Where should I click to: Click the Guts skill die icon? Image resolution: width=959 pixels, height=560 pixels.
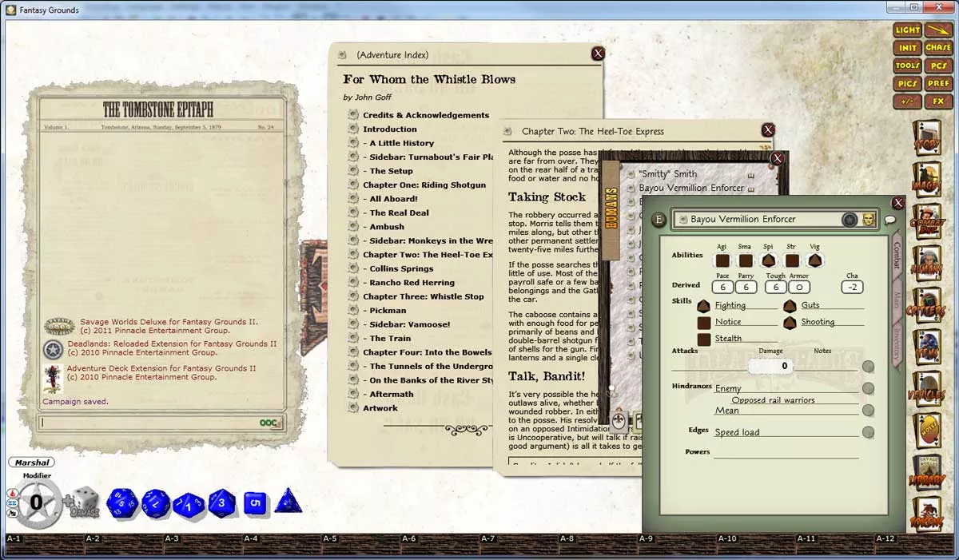click(x=790, y=305)
